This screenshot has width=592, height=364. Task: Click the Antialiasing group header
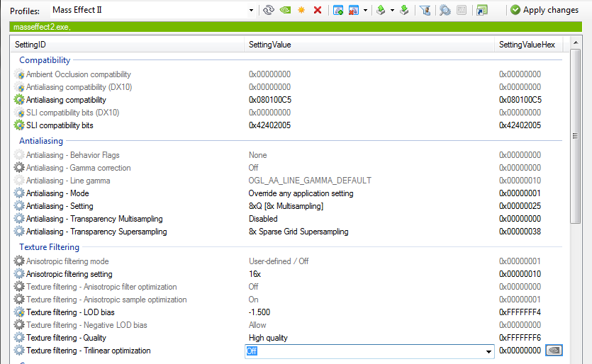[41, 141]
